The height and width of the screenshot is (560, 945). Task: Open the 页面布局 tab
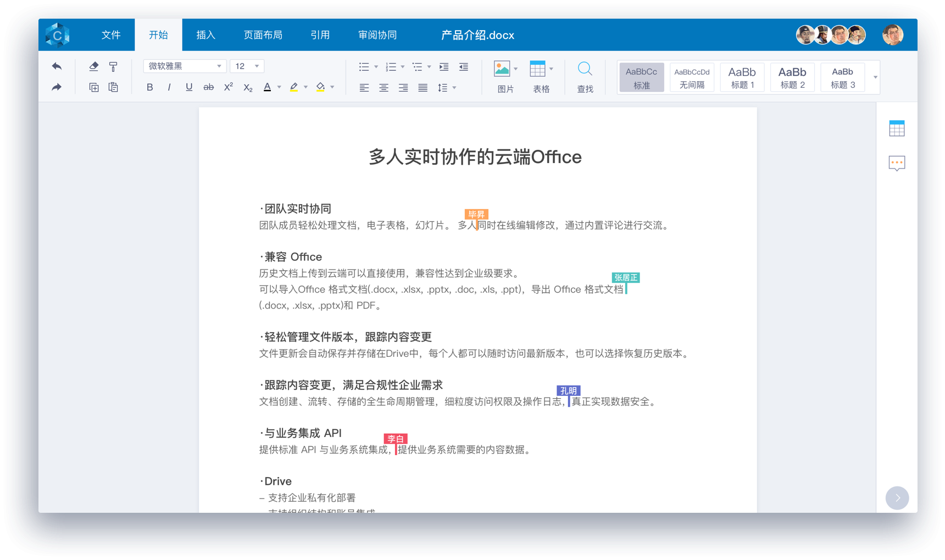pos(263,35)
